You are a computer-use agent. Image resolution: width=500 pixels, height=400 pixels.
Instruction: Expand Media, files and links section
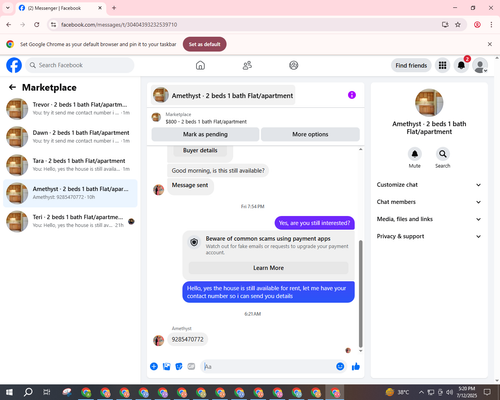tap(429, 219)
